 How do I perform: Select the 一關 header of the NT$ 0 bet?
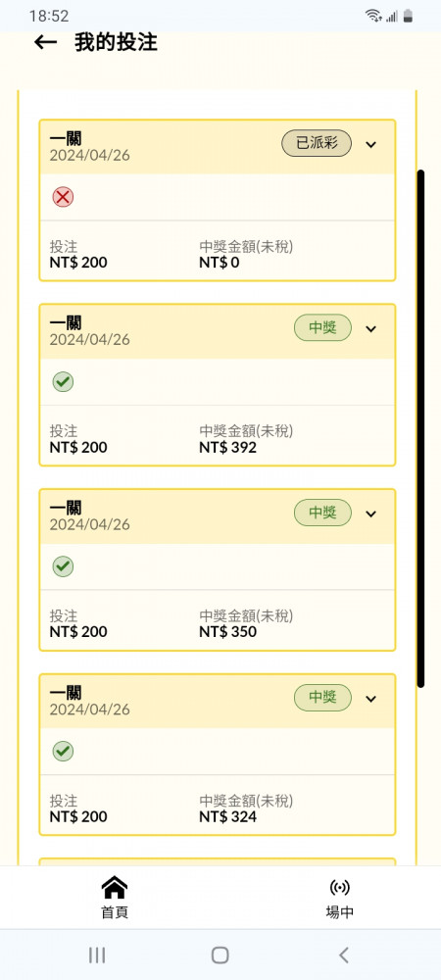(x=65, y=138)
